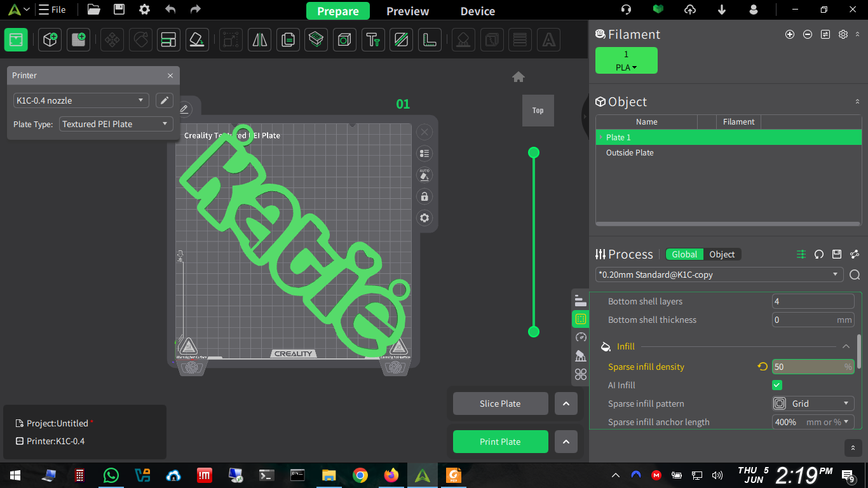The image size is (868, 488).
Task: Open the Speed settings tab icon
Action: [x=581, y=337]
